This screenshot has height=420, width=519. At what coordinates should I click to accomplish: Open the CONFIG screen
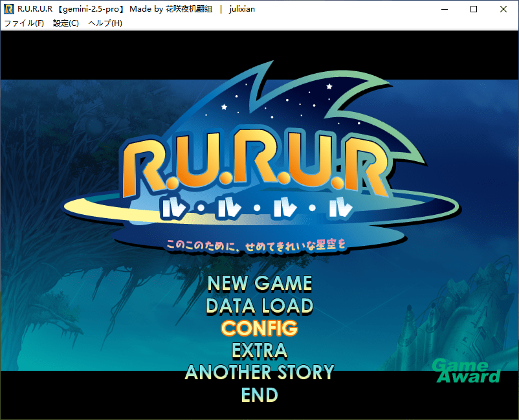pyautogui.click(x=259, y=328)
